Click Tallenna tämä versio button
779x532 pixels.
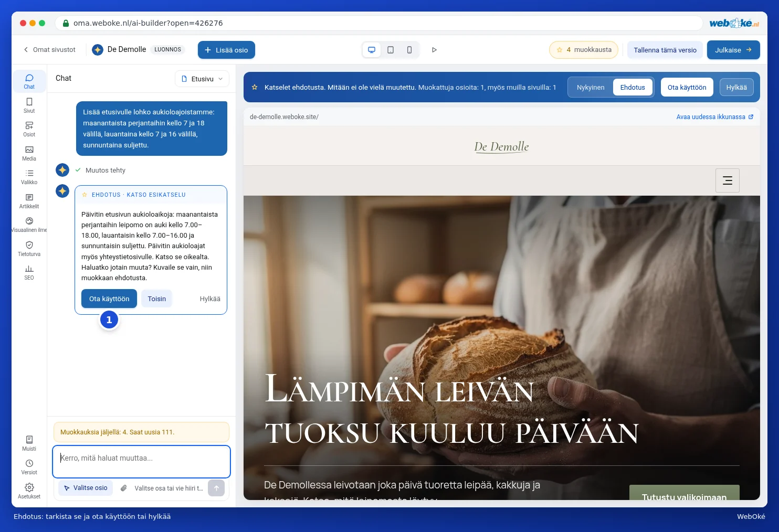pyautogui.click(x=665, y=50)
